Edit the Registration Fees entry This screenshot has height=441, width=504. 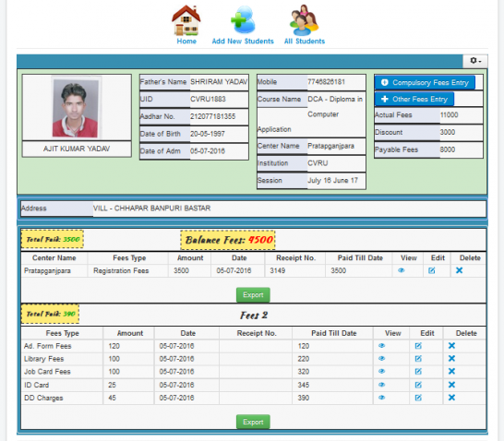431,270
